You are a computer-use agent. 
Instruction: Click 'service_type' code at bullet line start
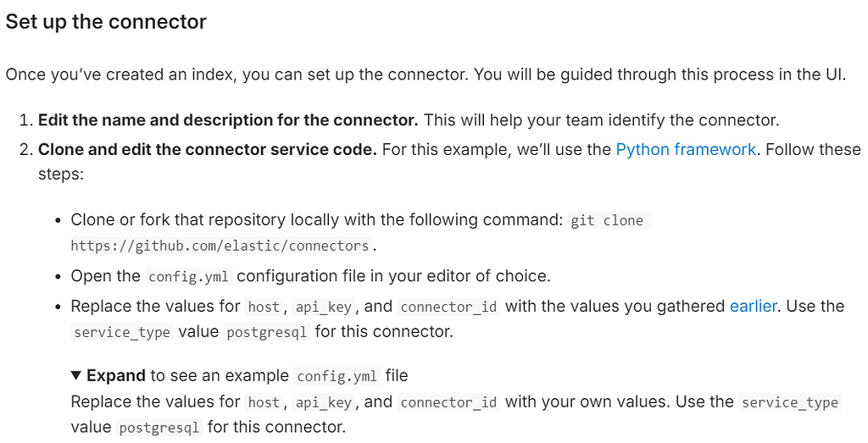click(x=122, y=332)
